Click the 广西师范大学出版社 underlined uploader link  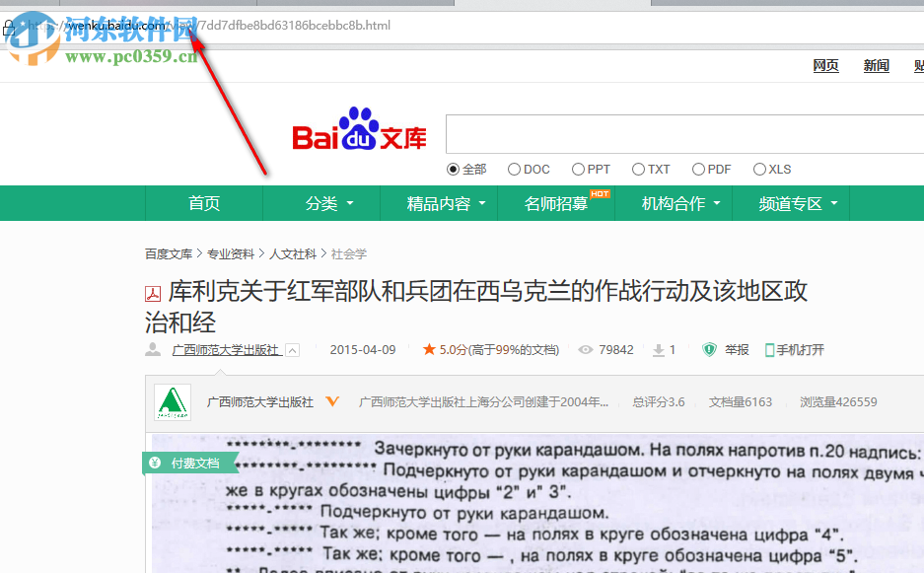226,350
